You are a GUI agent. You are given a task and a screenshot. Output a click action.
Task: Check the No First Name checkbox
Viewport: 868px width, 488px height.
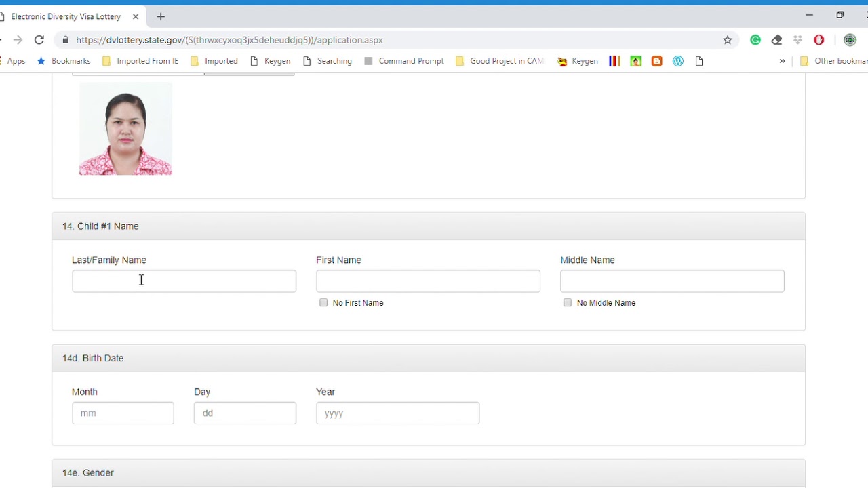coord(323,302)
